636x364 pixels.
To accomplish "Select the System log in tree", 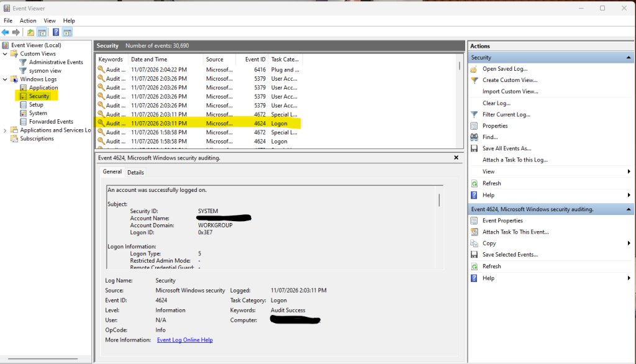I will [38, 113].
